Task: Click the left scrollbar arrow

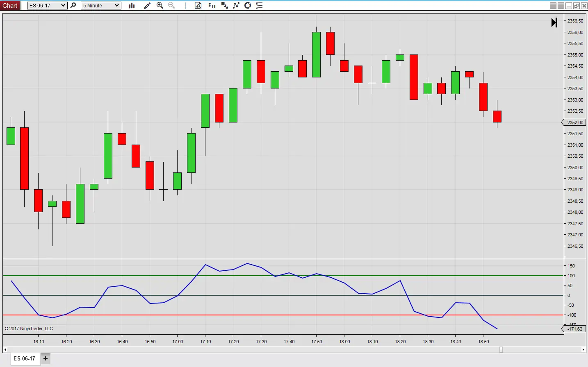Action: (5, 349)
